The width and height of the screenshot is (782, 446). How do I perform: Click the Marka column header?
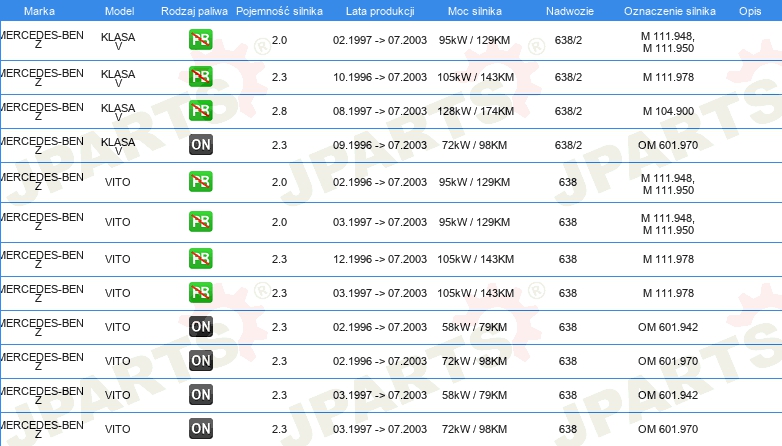pyautogui.click(x=39, y=11)
